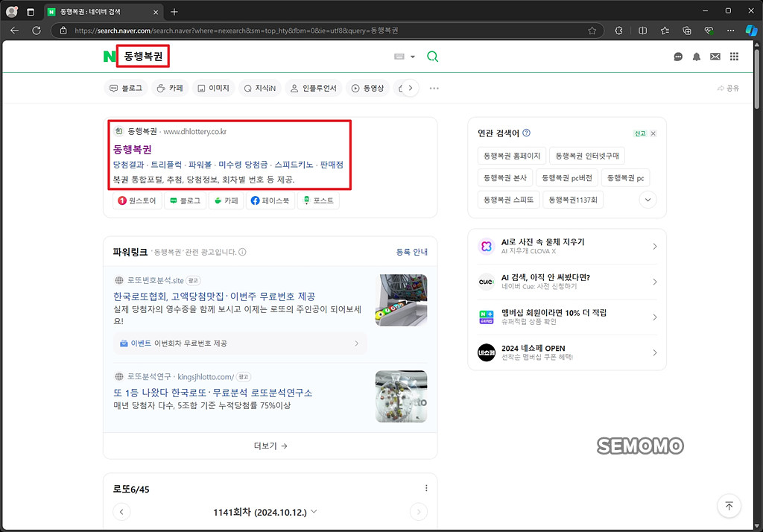This screenshot has width=763, height=532.
Task: Click the Naver search input field
Action: click(x=253, y=57)
